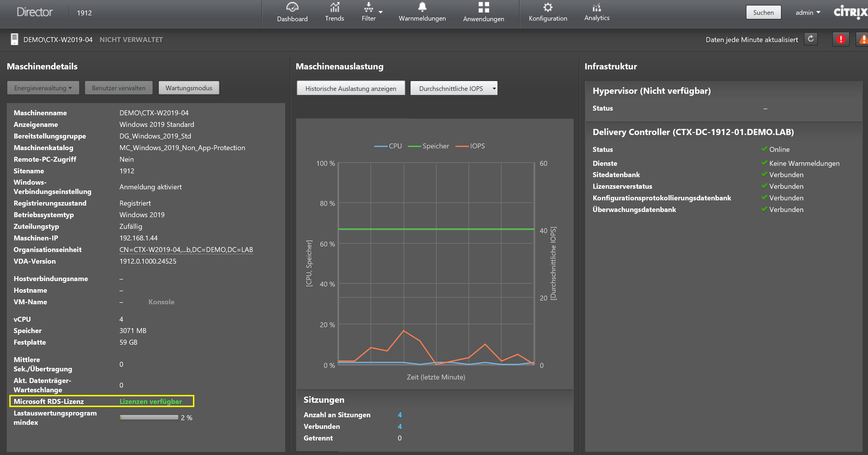Click the red critical alert icon
Viewport: 868px width, 455px height.
840,39
